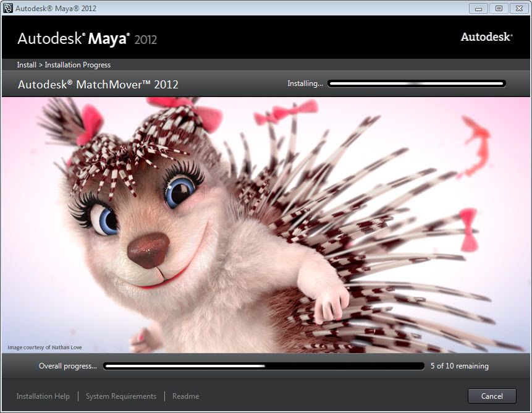The height and width of the screenshot is (413, 532).
Task: Select the Autodesk MatchMover 2012 heading
Action: point(98,85)
